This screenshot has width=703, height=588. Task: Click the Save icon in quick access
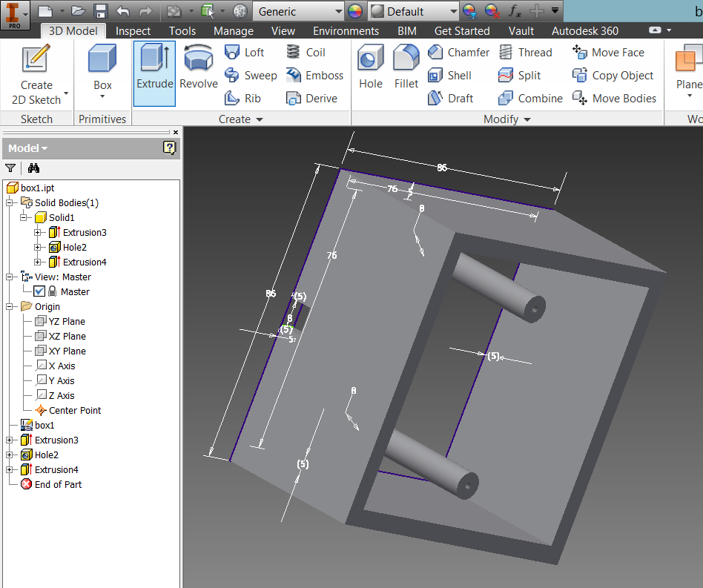click(100, 11)
